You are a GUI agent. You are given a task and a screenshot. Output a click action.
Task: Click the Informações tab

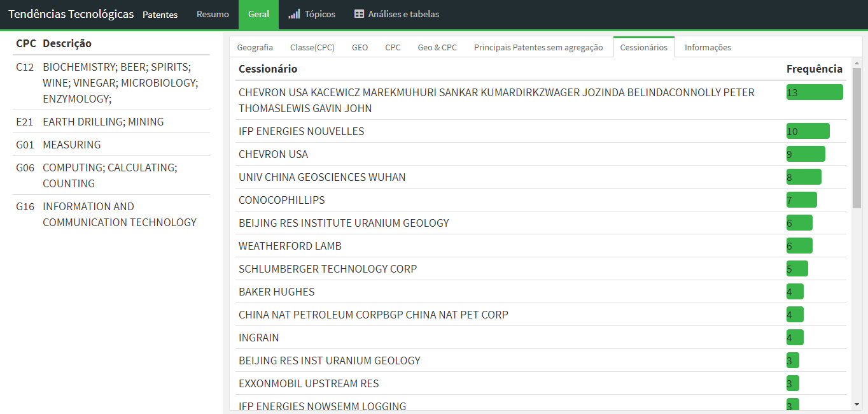click(x=708, y=47)
